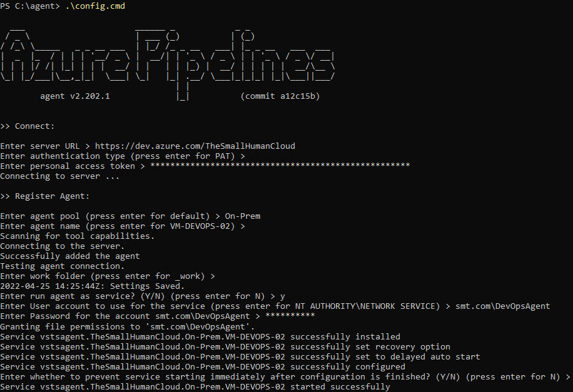Click the work folder prompt line
Screen dimensions: 573x392
click(108, 276)
